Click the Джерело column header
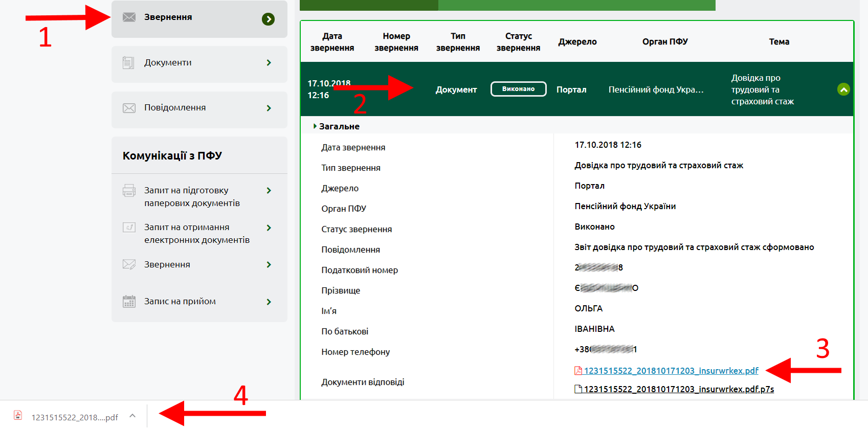The image size is (868, 429). (x=577, y=42)
